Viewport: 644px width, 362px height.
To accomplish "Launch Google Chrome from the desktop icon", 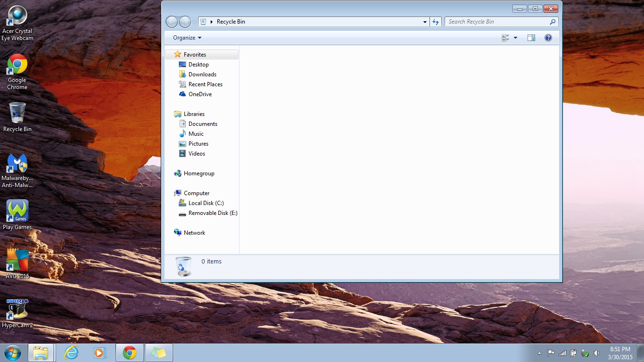I will [17, 72].
